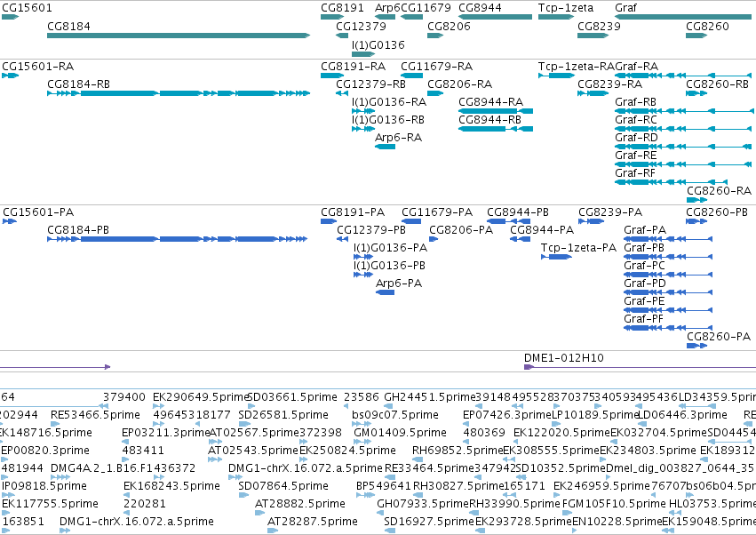
Task: Select the Tcp-1zeta-PA protein label
Action: (578, 247)
